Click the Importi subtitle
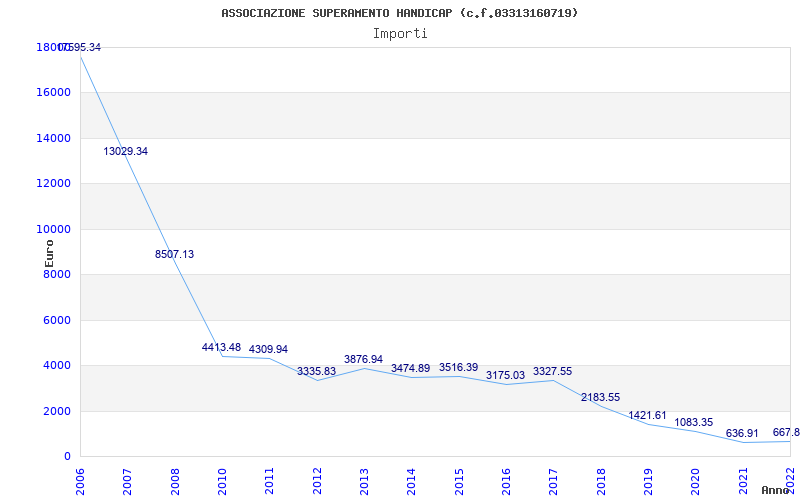Image resolution: width=800 pixels, height=500 pixels. (400, 33)
